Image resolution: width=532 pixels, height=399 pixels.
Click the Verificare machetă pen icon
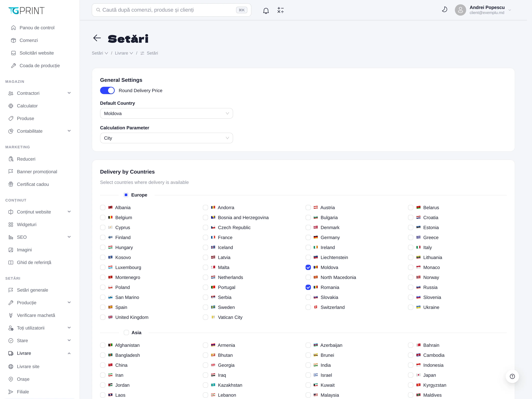click(x=11, y=315)
